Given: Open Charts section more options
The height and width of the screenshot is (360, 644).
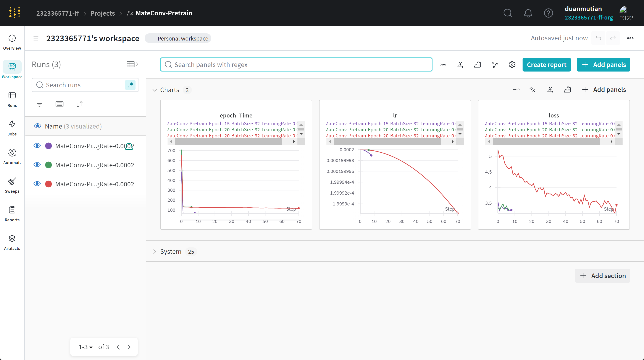Looking at the screenshot, I should pyautogui.click(x=516, y=90).
